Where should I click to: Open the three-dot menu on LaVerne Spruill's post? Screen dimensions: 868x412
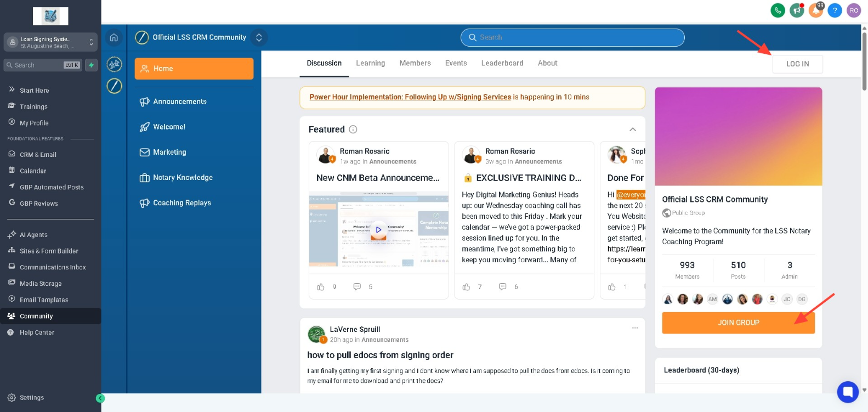[635, 328]
